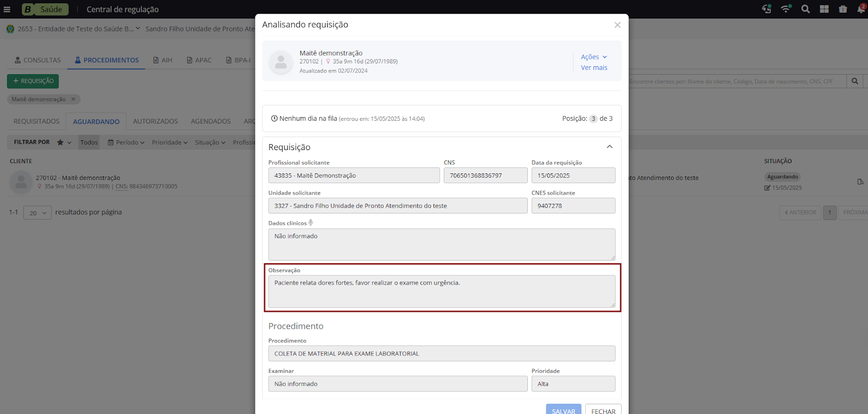
Task: Open the entity selector dropdown
Action: click(79, 29)
